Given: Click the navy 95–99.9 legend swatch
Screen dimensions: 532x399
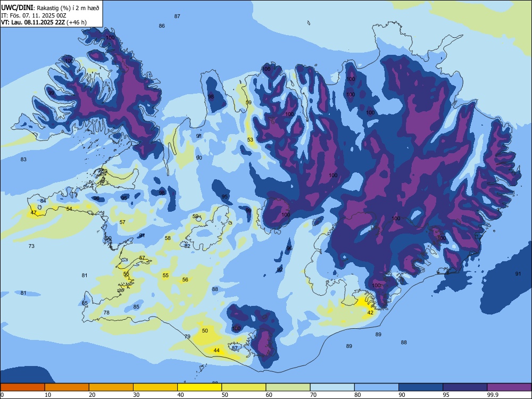Looking at the screenshot, I should [465, 387].
